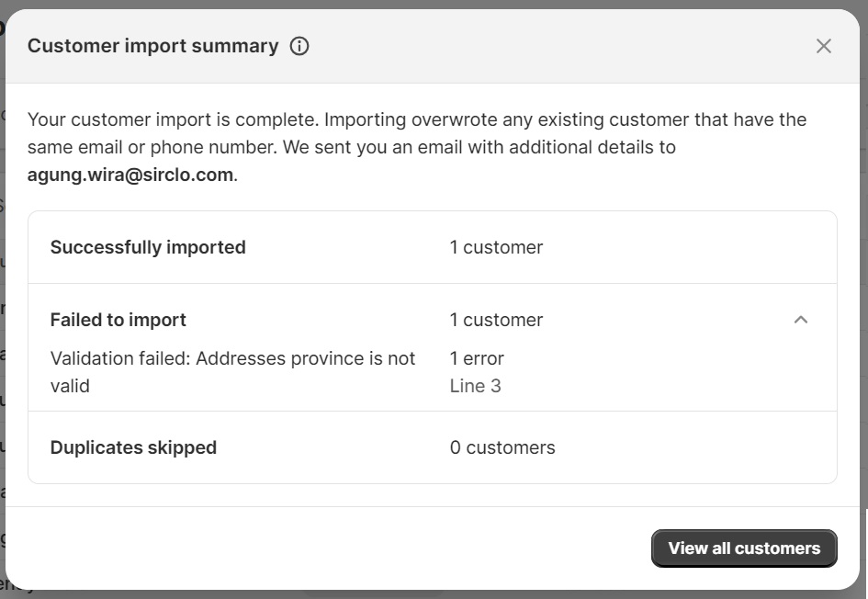Click the empty dialog footer left of button

click(x=327, y=548)
